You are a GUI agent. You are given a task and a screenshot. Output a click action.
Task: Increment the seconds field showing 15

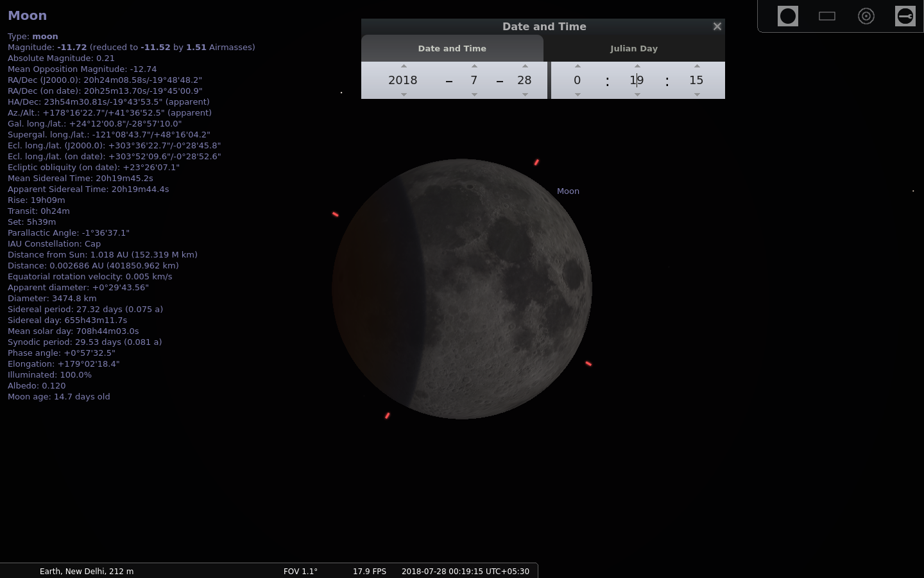(697, 66)
